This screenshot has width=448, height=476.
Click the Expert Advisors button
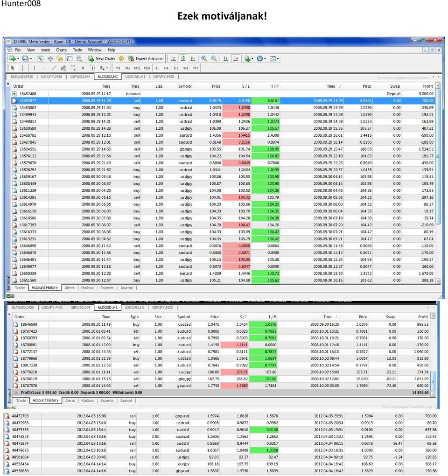point(146,59)
